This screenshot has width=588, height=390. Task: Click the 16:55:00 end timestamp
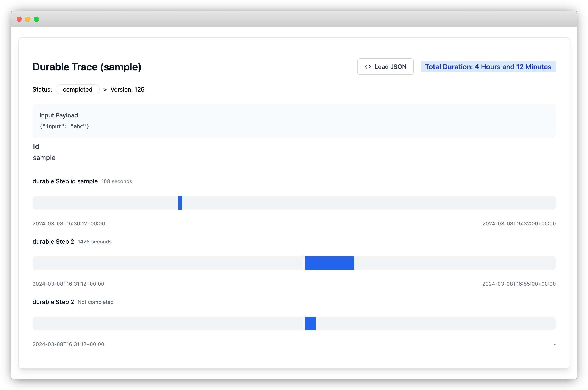point(519,284)
